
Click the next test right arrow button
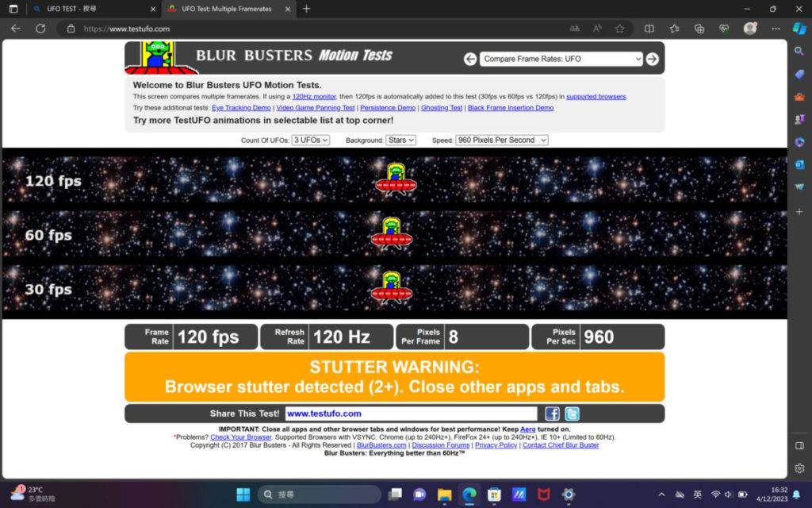pos(652,59)
